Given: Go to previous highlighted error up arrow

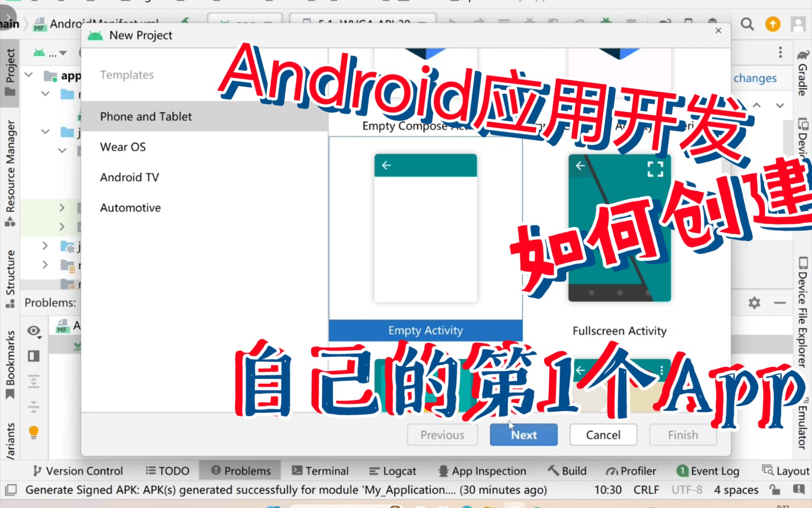Looking at the screenshot, I should [757, 105].
